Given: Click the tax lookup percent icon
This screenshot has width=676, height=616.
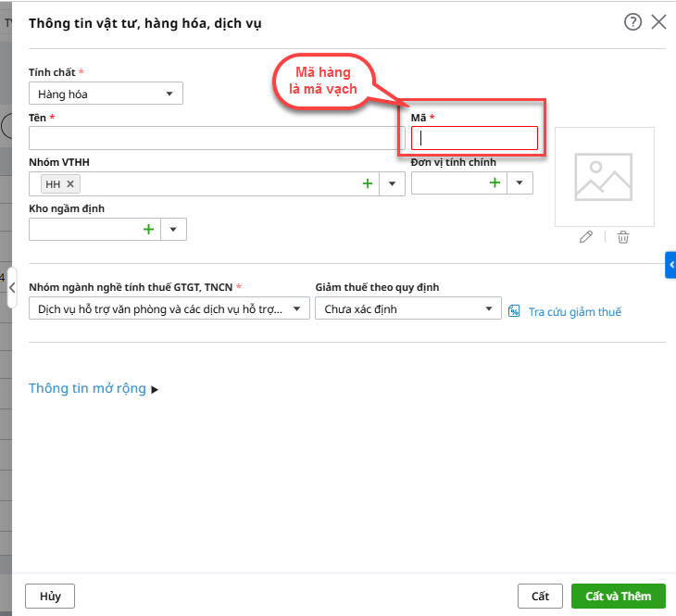Looking at the screenshot, I should (515, 311).
